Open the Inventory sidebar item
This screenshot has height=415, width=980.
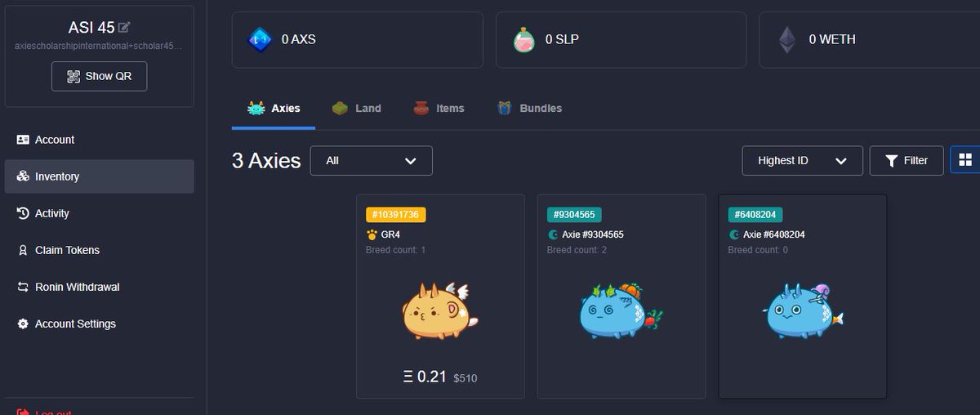tap(100, 176)
